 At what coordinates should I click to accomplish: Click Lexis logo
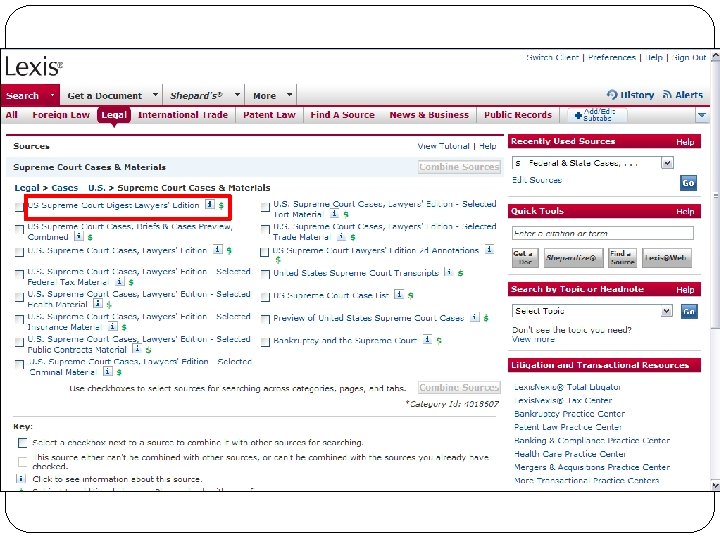point(34,67)
